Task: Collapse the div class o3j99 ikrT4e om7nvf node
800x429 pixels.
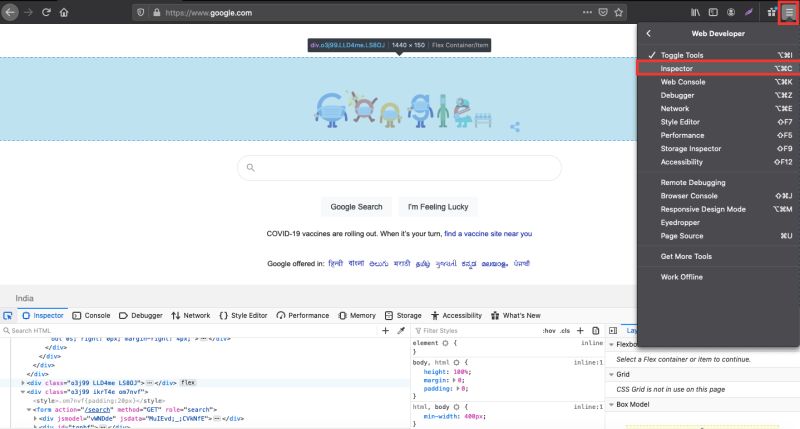Action: point(23,392)
